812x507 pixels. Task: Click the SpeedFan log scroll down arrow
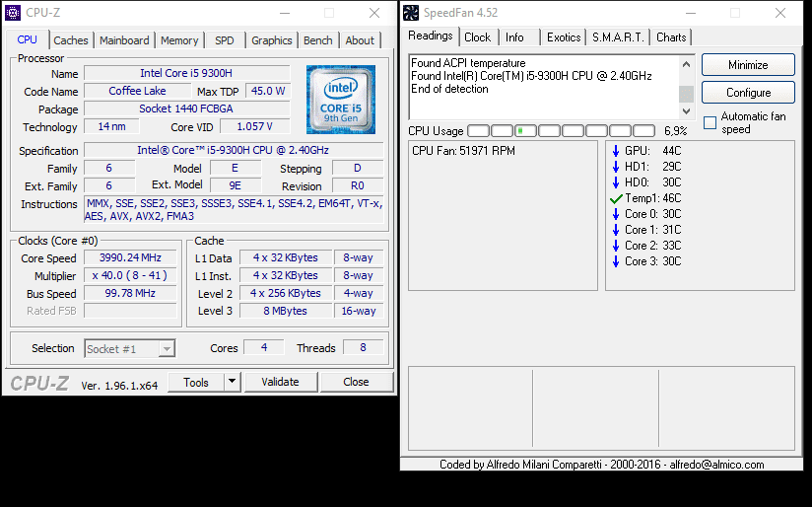686,110
